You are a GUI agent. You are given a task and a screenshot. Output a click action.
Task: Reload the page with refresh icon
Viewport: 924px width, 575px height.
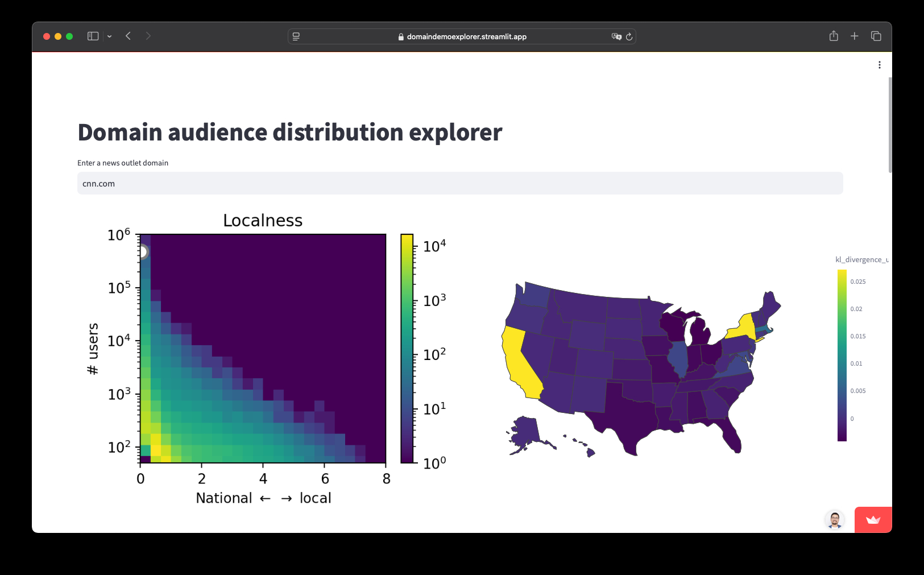click(629, 36)
